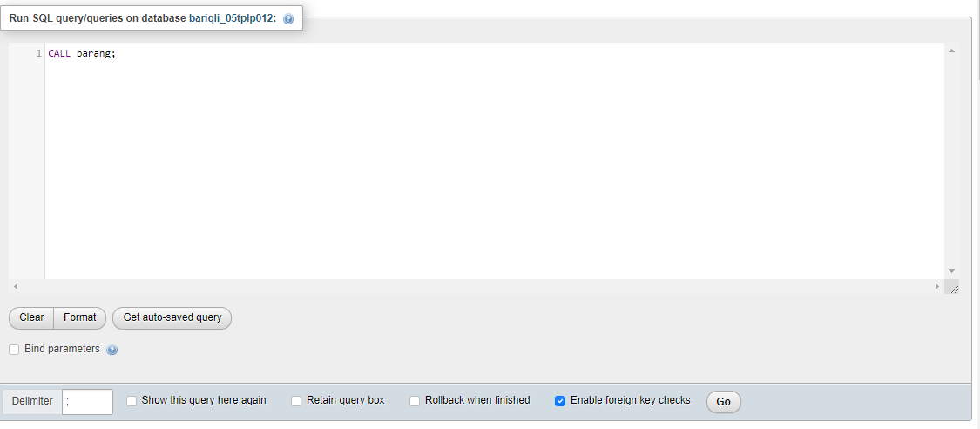The image size is (980, 429).
Task: Click editor vertical scrollbar down arrow
Action: [x=951, y=271]
